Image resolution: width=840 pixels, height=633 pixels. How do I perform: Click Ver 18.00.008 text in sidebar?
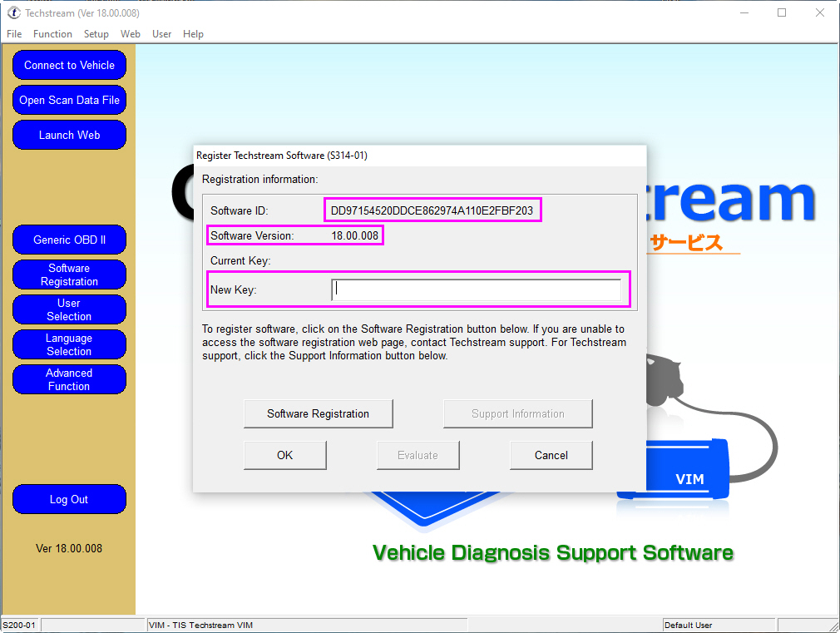pyautogui.click(x=69, y=548)
